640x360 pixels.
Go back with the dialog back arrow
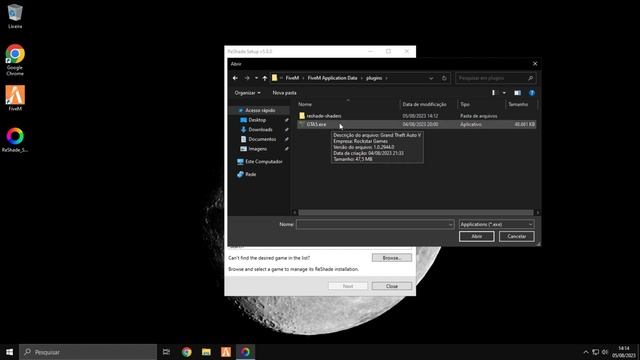click(x=235, y=78)
